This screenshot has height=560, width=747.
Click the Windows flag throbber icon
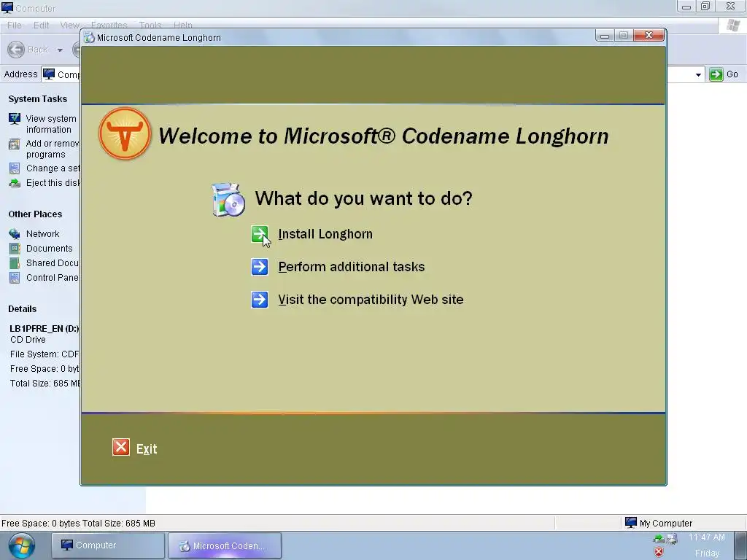tap(733, 26)
